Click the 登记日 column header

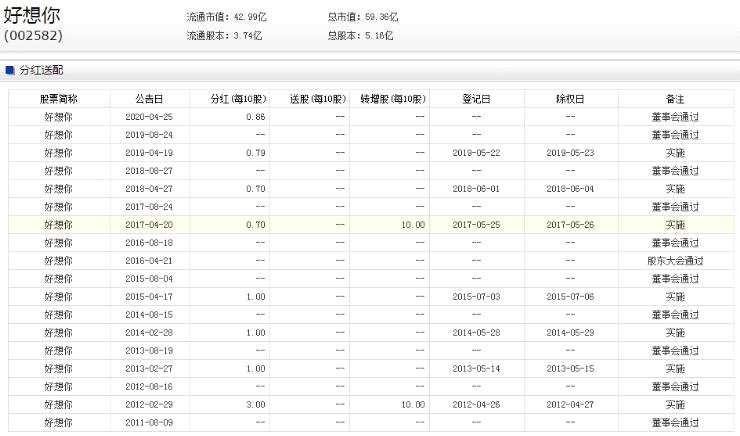[x=476, y=99]
